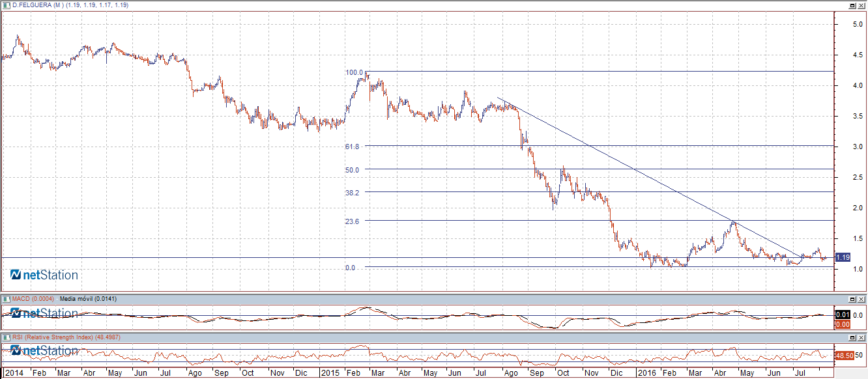Click the RSI panel icon
Screen dimensions: 868x379
7,337
